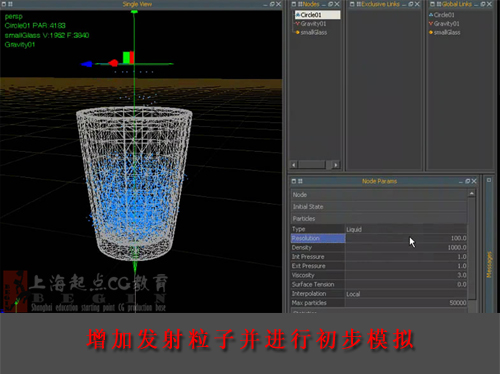Select smallGlass in the Global Links list
The height and width of the screenshot is (374, 500).
(447, 32)
